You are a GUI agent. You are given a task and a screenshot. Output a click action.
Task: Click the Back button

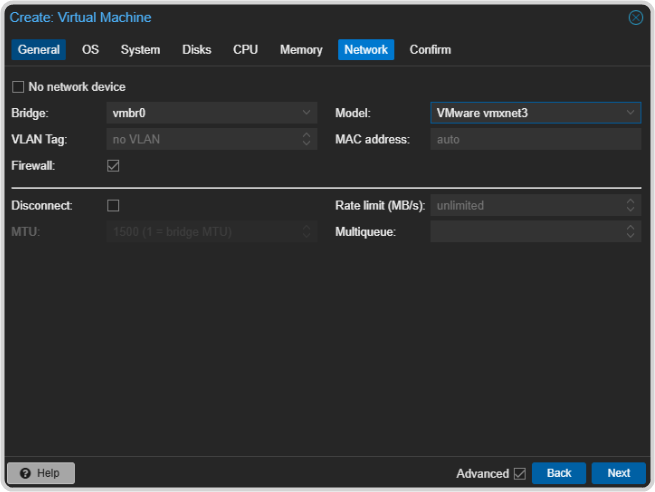[558, 473]
